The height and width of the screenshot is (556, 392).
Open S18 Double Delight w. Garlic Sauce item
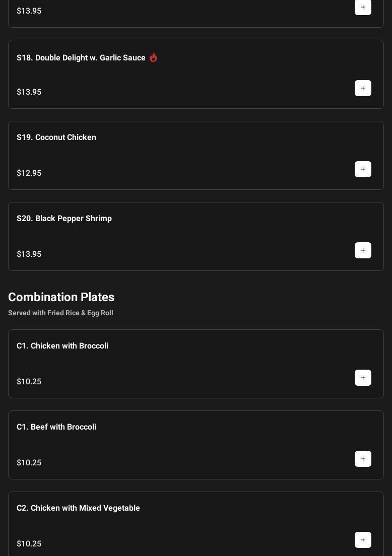[81, 58]
